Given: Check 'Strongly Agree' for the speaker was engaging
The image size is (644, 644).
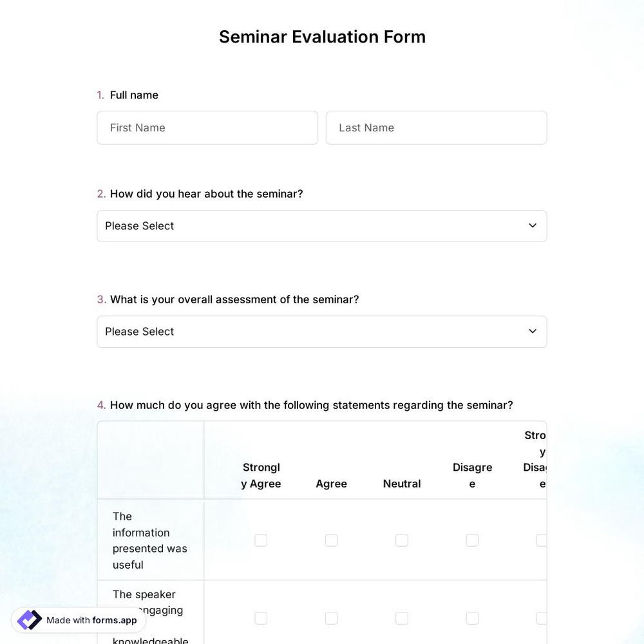Looking at the screenshot, I should click(x=261, y=618).
